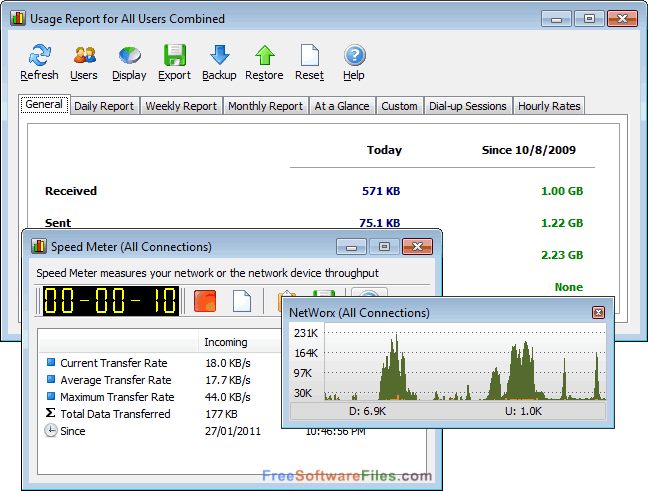Screen dimensions: 648x491
Task: Minimize the Speed Meter window
Action: click(352, 247)
